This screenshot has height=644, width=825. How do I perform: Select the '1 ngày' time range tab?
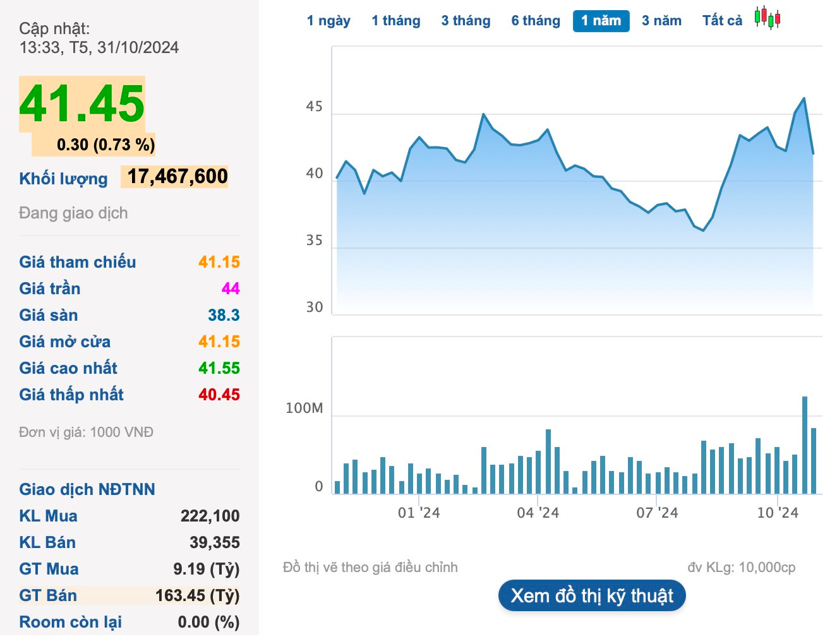(x=328, y=21)
